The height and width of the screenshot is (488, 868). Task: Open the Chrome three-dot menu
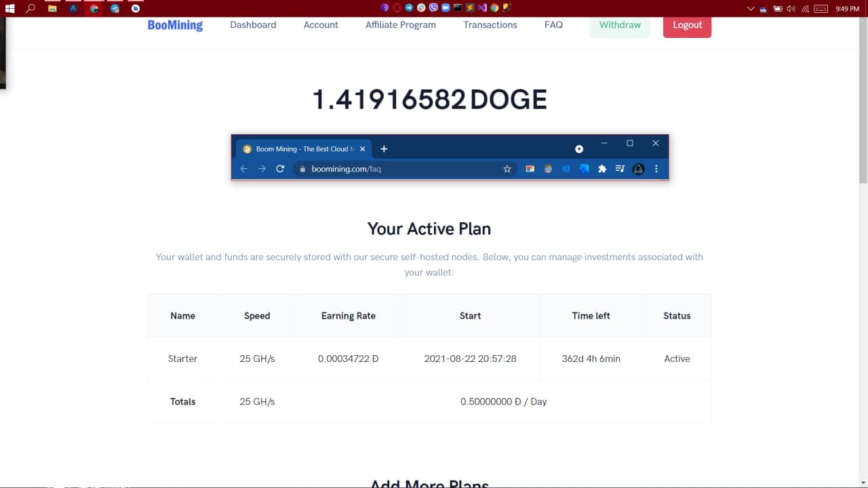click(x=656, y=169)
